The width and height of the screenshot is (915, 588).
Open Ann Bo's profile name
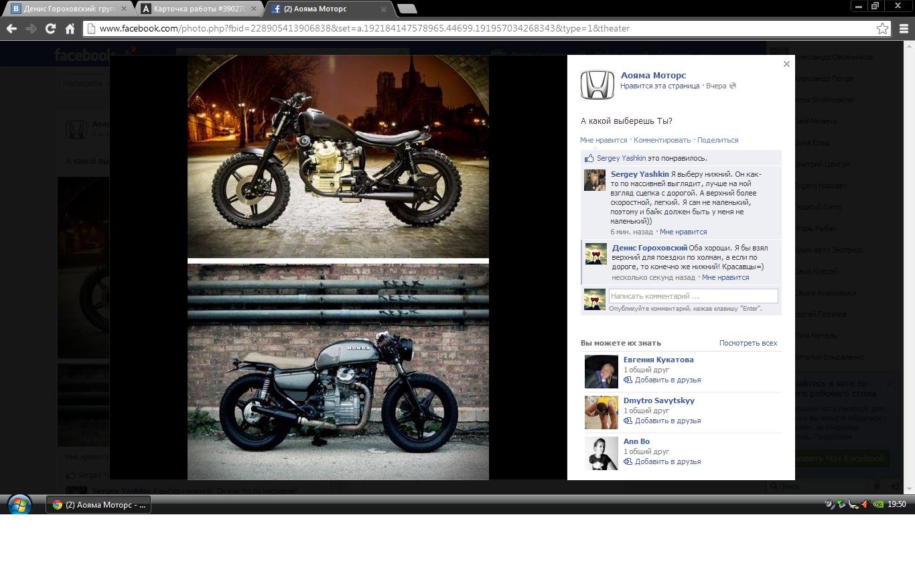click(x=636, y=441)
